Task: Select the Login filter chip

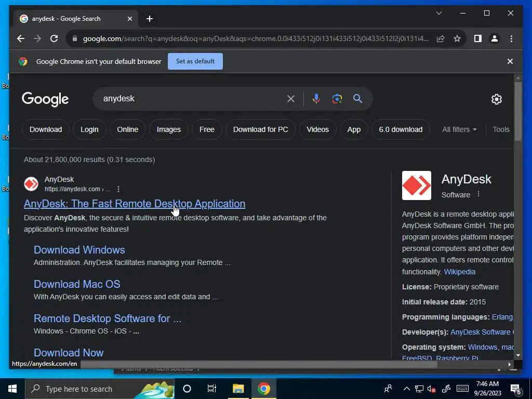Action: click(x=89, y=129)
